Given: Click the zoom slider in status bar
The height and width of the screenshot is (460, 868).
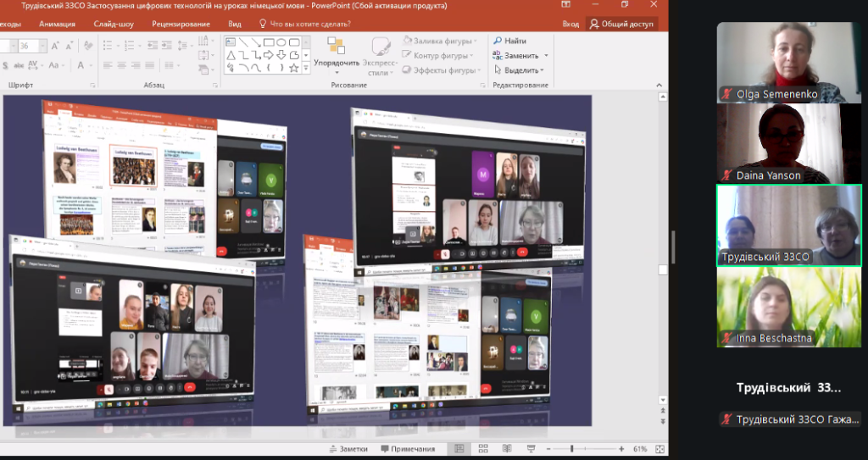Looking at the screenshot, I should tap(572, 449).
